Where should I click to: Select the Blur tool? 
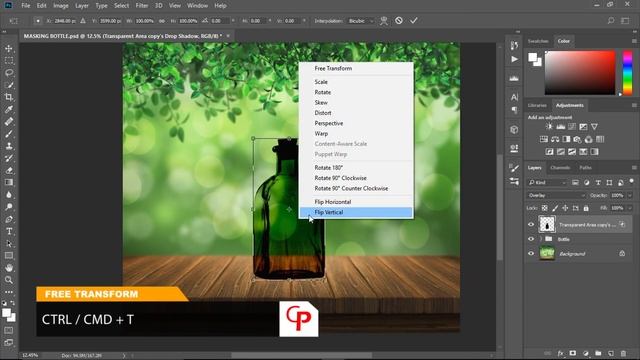(x=9, y=195)
